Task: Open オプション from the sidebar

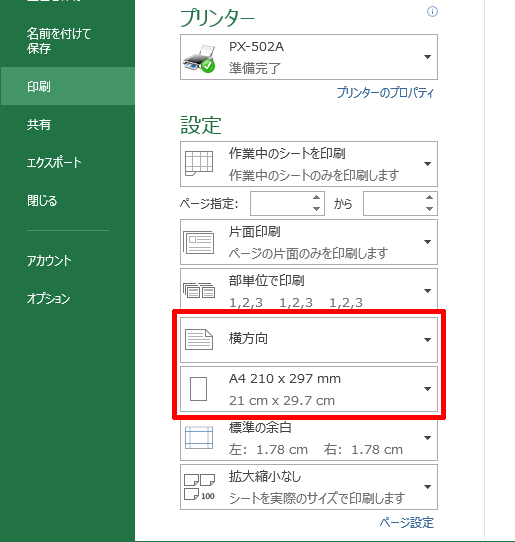Action: (x=48, y=298)
